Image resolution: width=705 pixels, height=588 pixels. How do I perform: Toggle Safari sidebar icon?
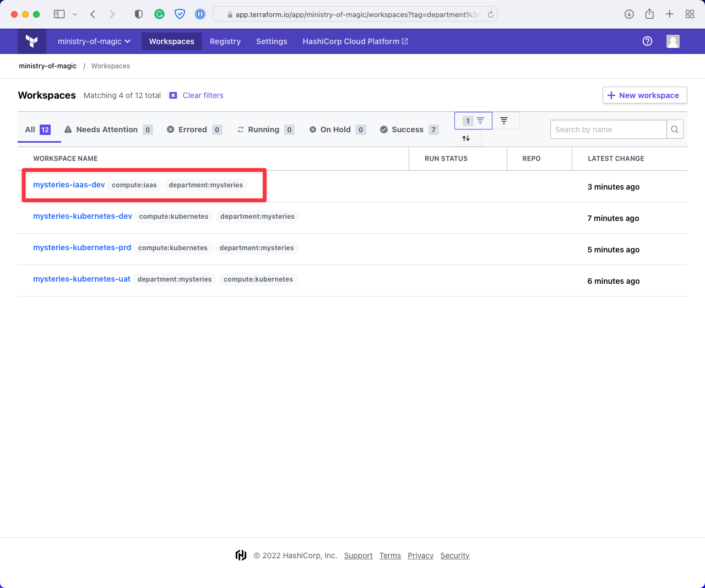pyautogui.click(x=59, y=14)
